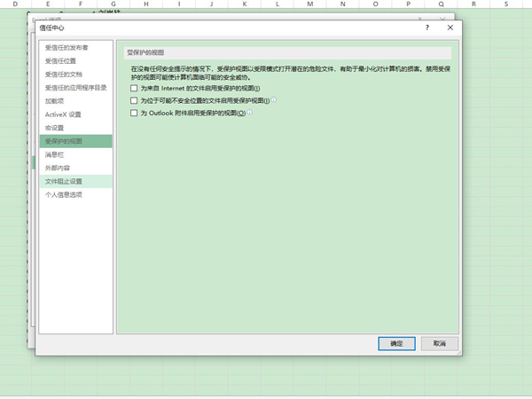Toggle protected view for Outlook attachments
This screenshot has width=532, height=399.
tap(134, 113)
